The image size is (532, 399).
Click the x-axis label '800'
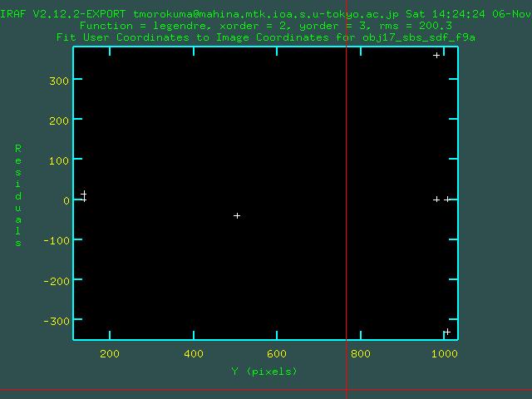coord(360,354)
